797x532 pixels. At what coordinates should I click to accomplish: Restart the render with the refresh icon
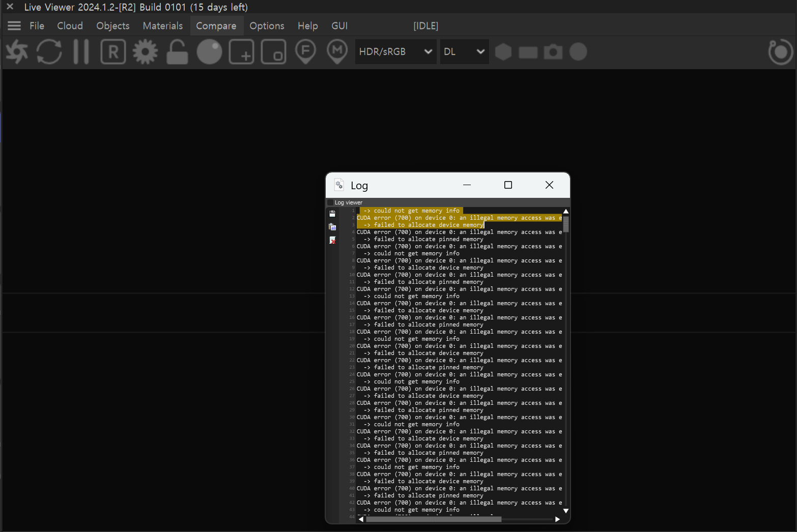coord(49,52)
